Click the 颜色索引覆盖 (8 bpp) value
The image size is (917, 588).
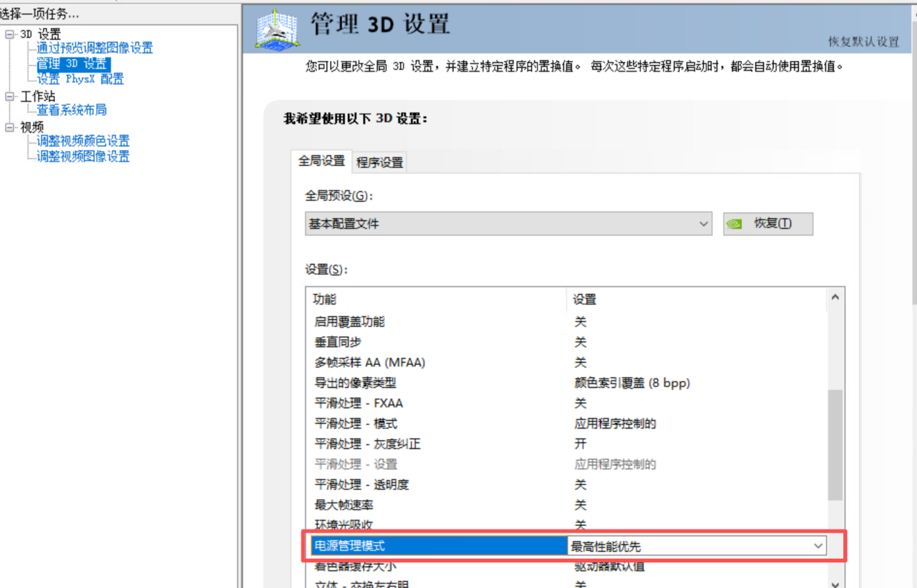point(632,383)
